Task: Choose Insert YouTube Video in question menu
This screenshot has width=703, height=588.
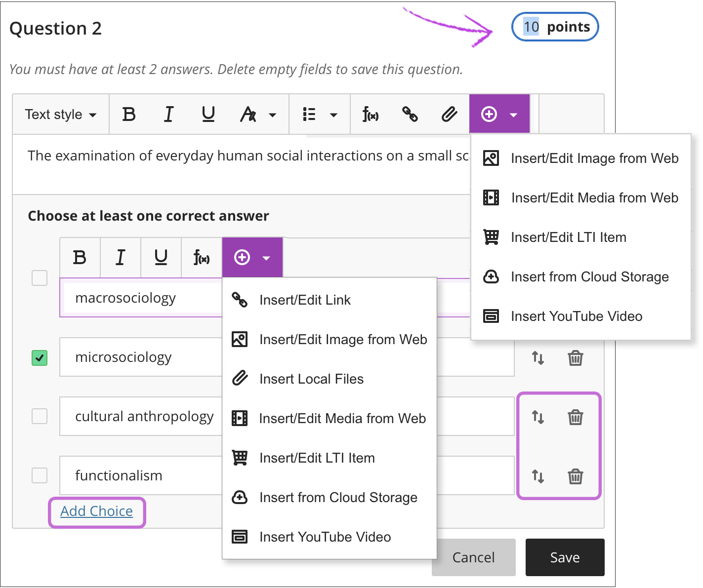Action: point(576,316)
